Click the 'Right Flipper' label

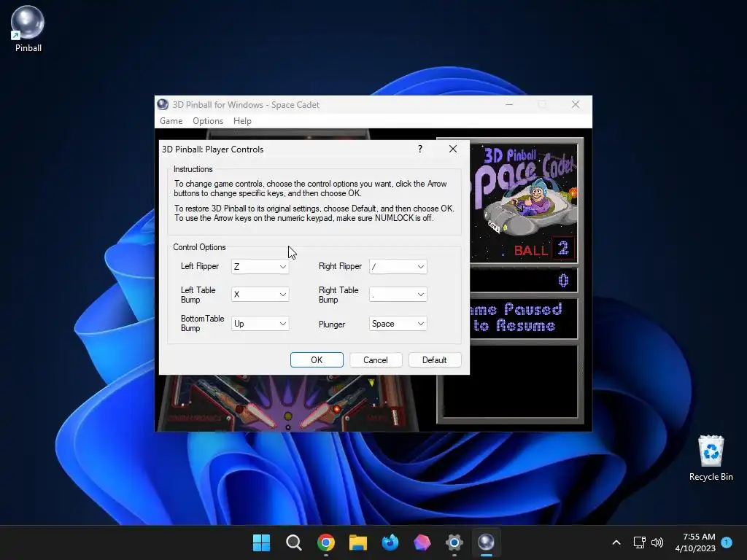click(x=340, y=266)
